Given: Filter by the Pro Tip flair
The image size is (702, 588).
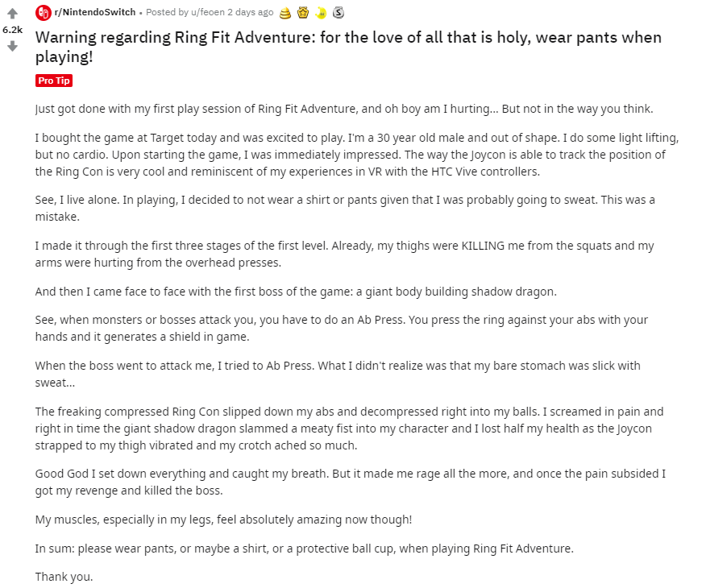Looking at the screenshot, I should 54,81.
